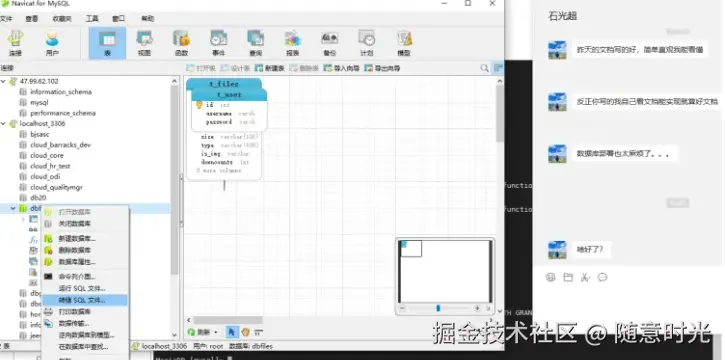Image resolution: width=725 pixels, height=360 pixels.
Task: Select the cloud_core database
Action: (x=47, y=155)
